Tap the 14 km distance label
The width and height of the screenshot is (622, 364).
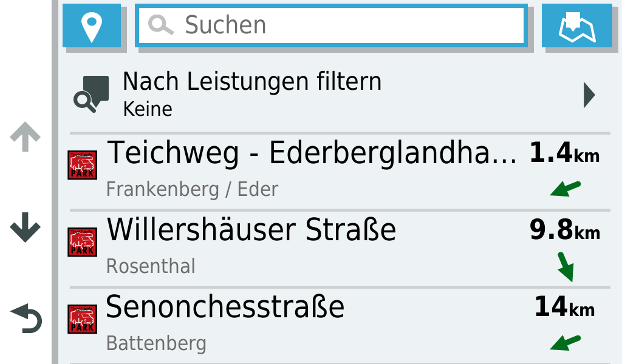pos(564,308)
